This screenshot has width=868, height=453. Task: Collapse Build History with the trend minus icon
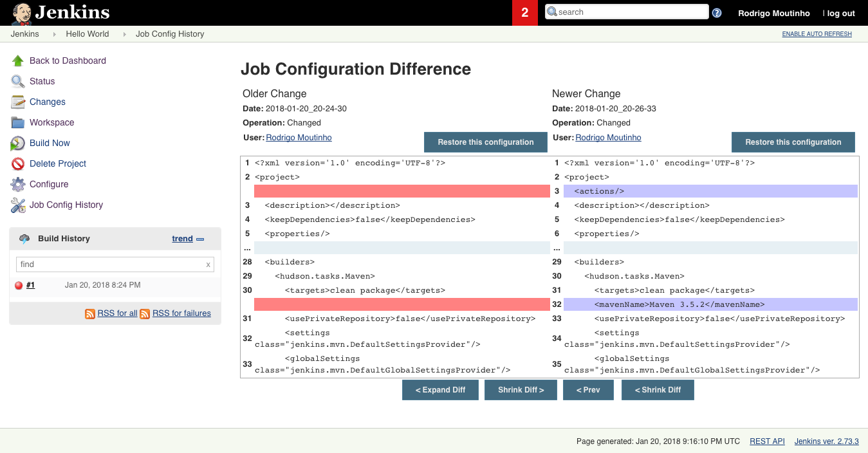click(200, 239)
